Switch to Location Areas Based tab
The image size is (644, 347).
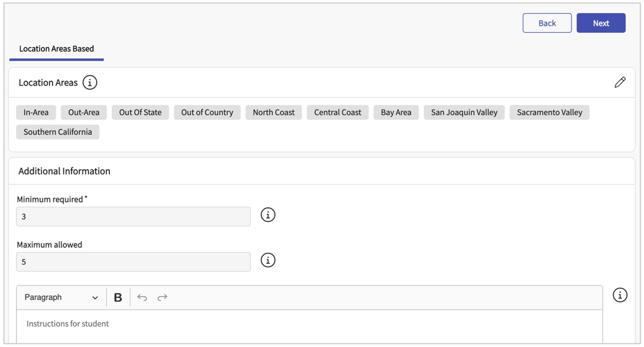coord(56,49)
